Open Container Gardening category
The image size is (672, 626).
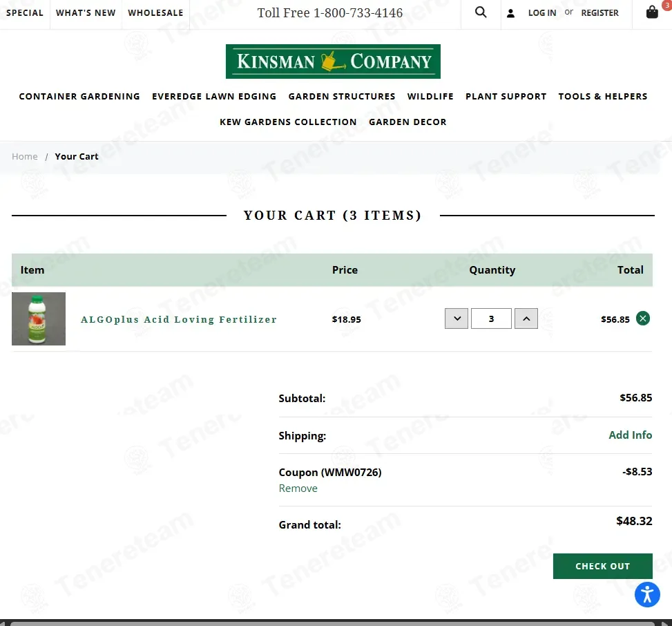point(79,97)
